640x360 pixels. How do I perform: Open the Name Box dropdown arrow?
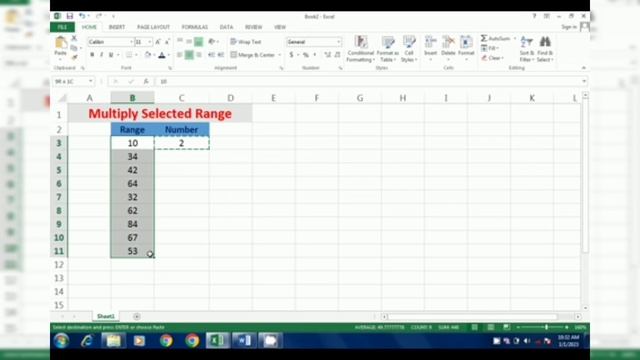click(91, 81)
